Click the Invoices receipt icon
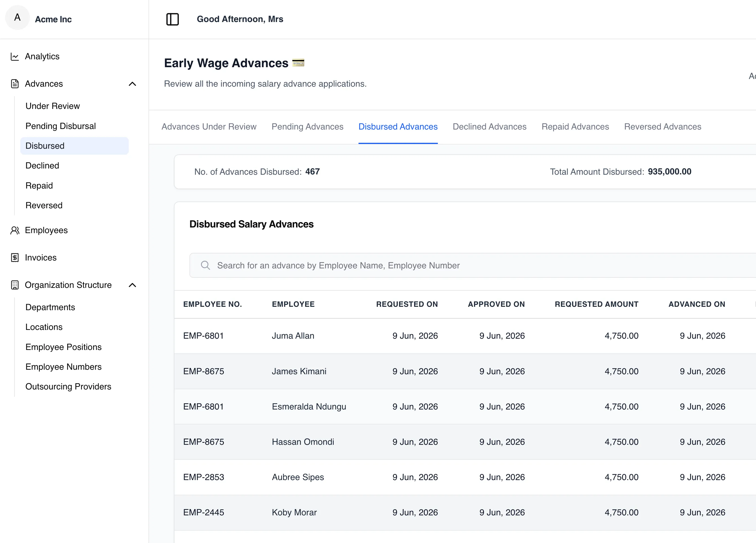 (x=15, y=258)
